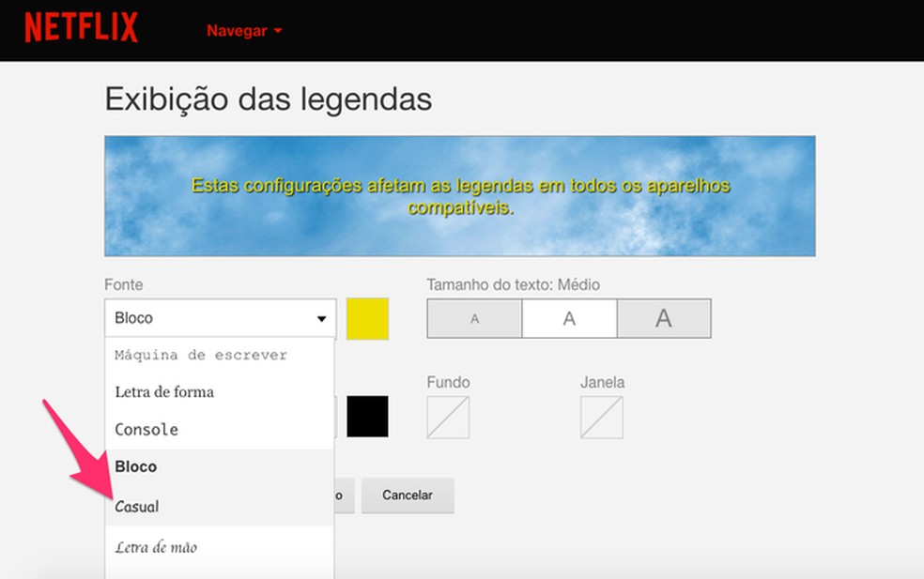Select the large text size

[664, 318]
